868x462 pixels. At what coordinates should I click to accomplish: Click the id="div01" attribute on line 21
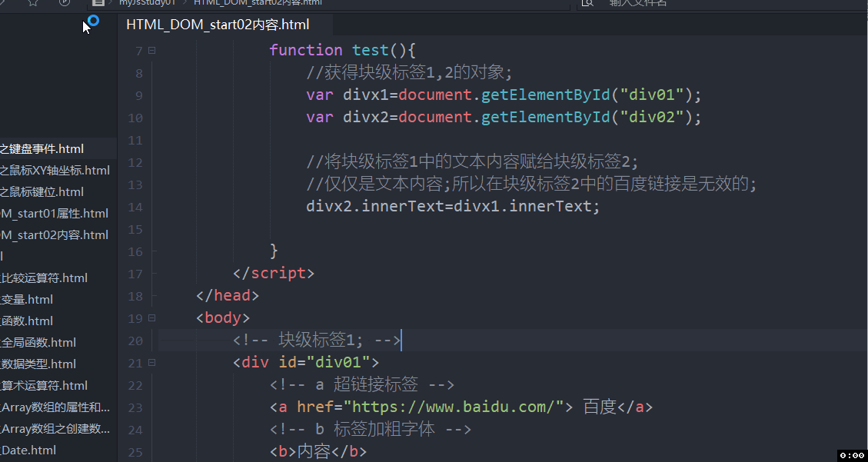324,363
